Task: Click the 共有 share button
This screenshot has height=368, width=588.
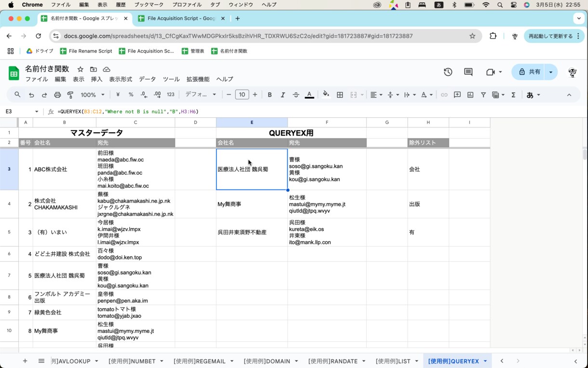Action: point(529,72)
